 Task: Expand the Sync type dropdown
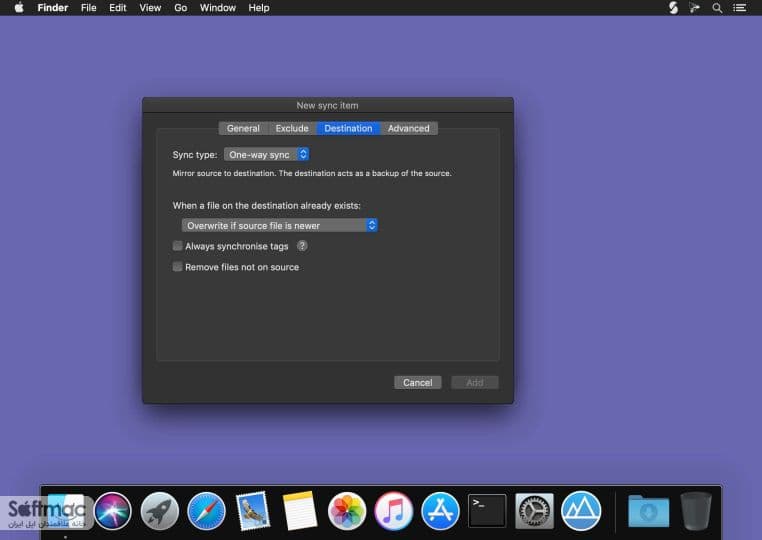tap(266, 155)
